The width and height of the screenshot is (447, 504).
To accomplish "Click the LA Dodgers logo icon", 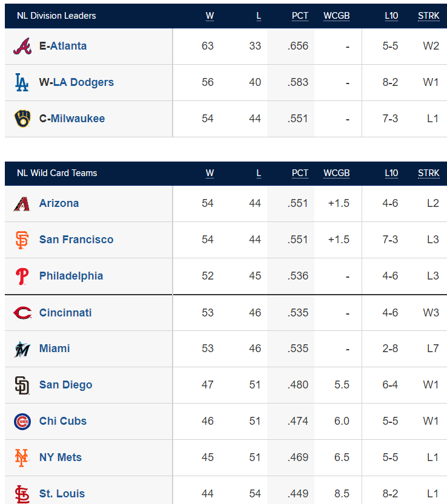I will click(22, 82).
